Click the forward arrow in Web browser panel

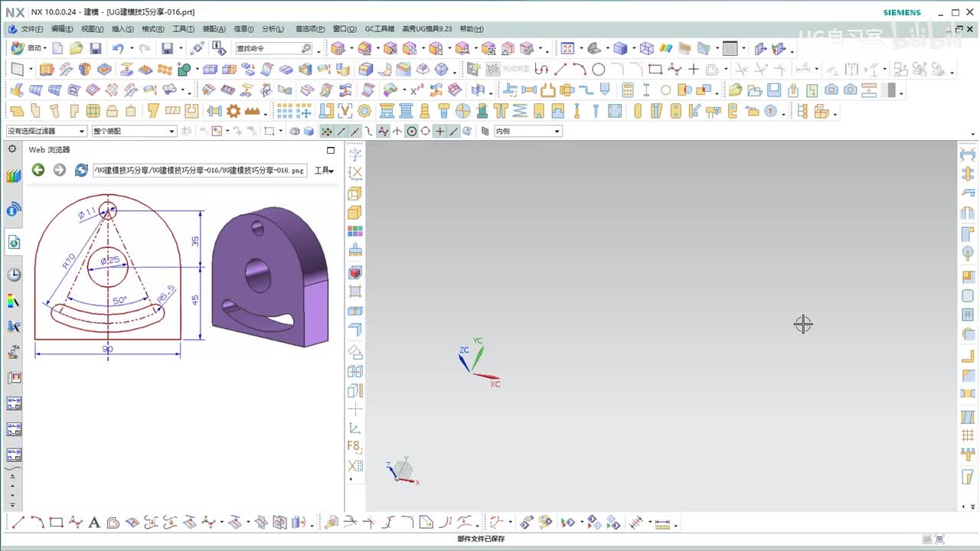pyautogui.click(x=60, y=170)
